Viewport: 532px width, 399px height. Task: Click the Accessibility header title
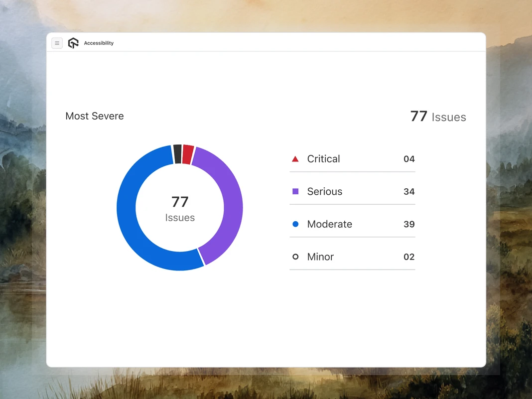(x=99, y=43)
